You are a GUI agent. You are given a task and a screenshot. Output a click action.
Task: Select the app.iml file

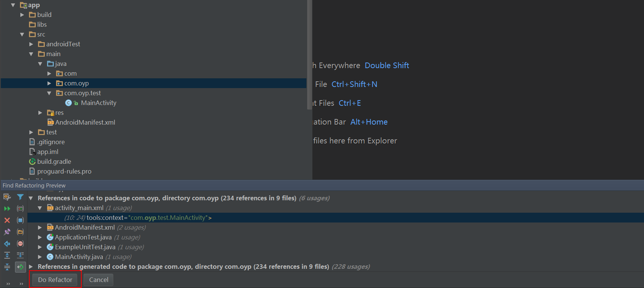click(47, 152)
